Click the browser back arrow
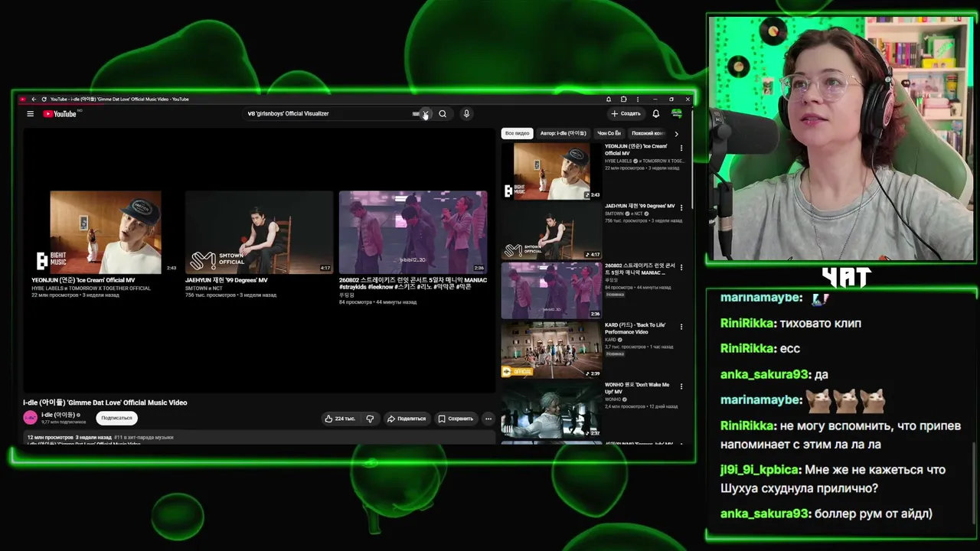The height and width of the screenshot is (551, 980). pyautogui.click(x=34, y=99)
